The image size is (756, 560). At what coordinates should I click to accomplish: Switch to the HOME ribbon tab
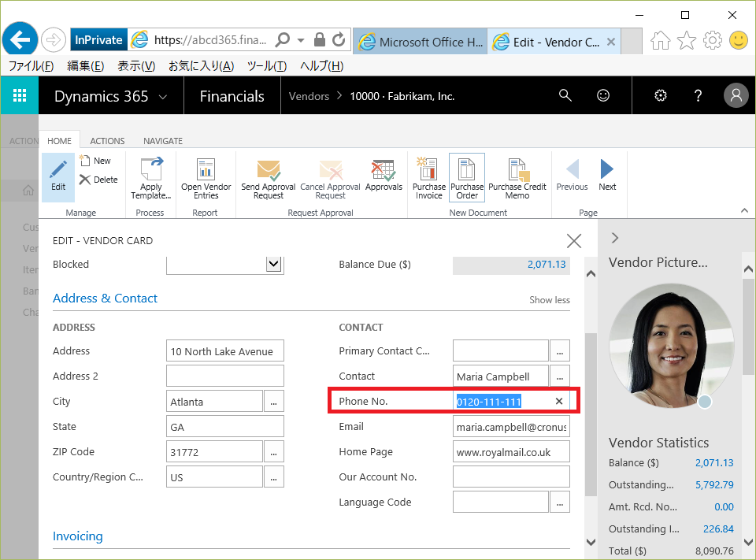coord(59,141)
